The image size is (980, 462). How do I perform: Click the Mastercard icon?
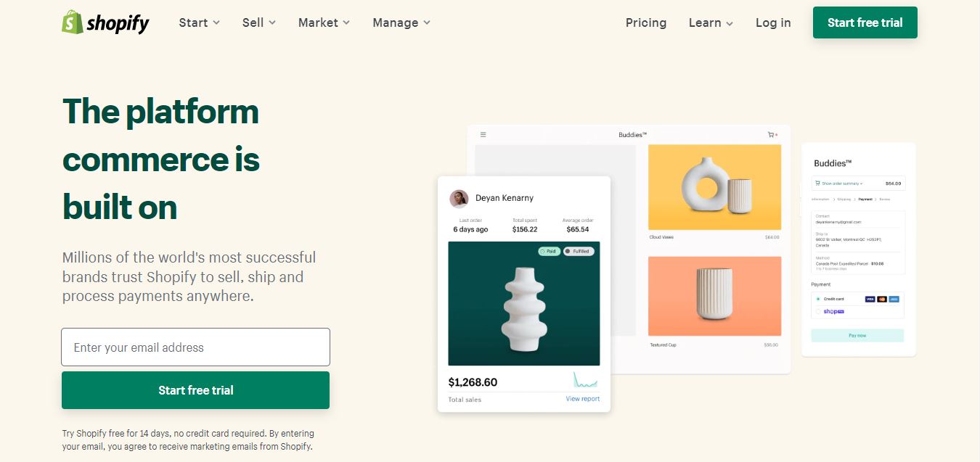882,299
